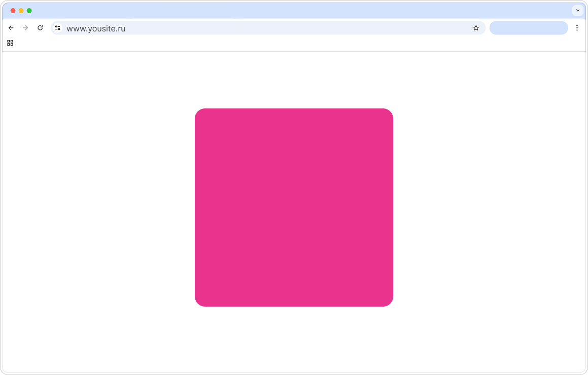Bookmark this page with the star
The image size is (588, 375).
[x=476, y=28]
